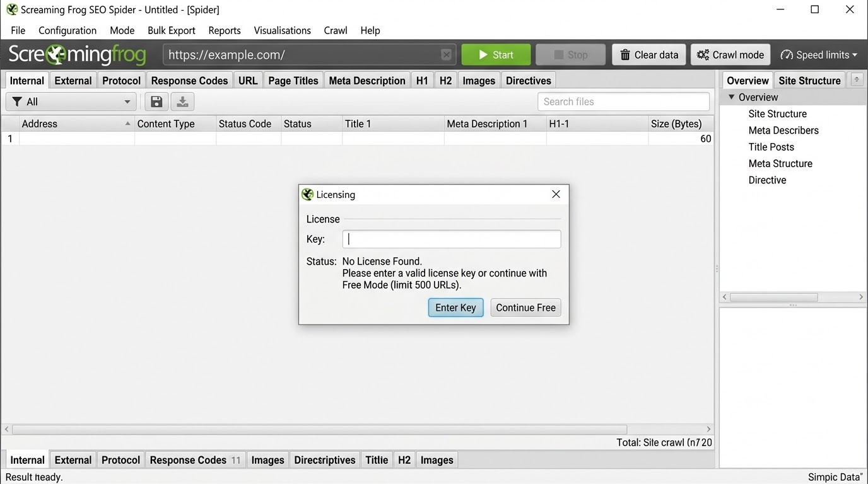The height and width of the screenshot is (484, 868).
Task: Open the Crawl menu
Action: (x=336, y=30)
